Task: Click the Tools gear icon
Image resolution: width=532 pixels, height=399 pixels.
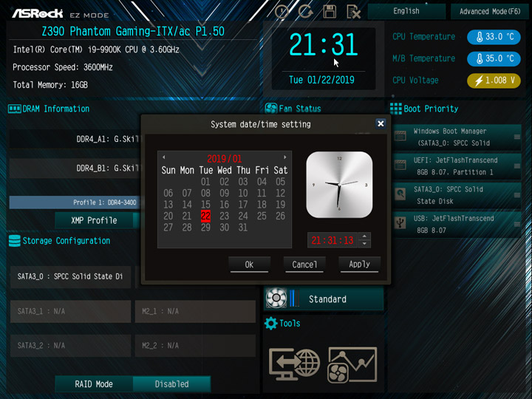Action: tap(270, 324)
